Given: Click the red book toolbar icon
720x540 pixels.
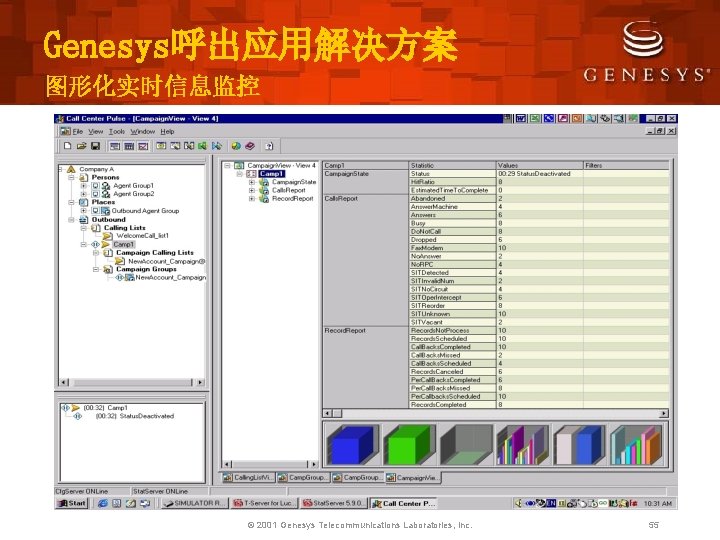Looking at the screenshot, I should pos(249,146).
